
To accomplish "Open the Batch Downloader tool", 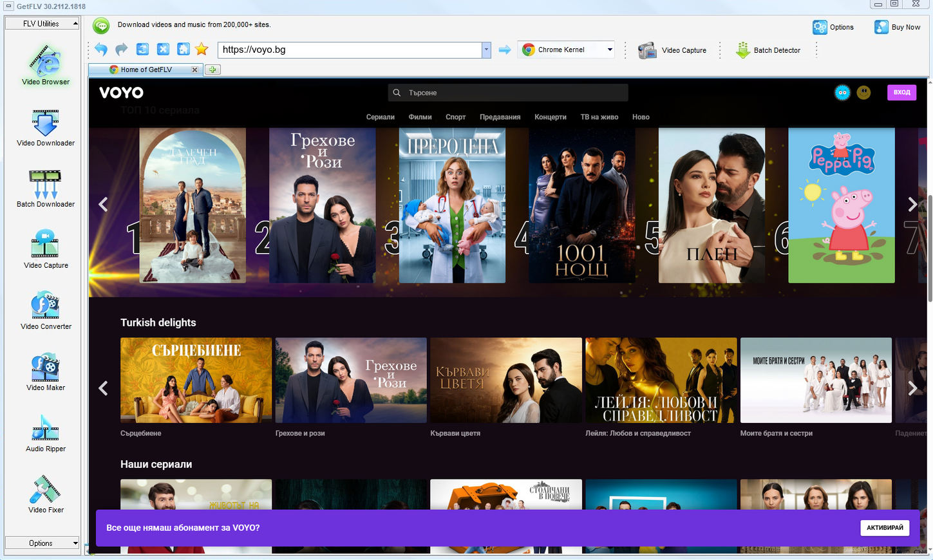I will click(x=46, y=189).
